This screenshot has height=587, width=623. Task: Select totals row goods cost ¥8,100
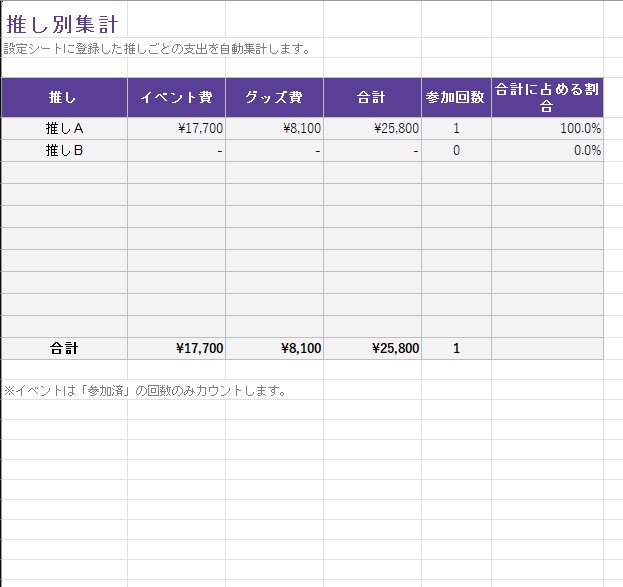(275, 349)
